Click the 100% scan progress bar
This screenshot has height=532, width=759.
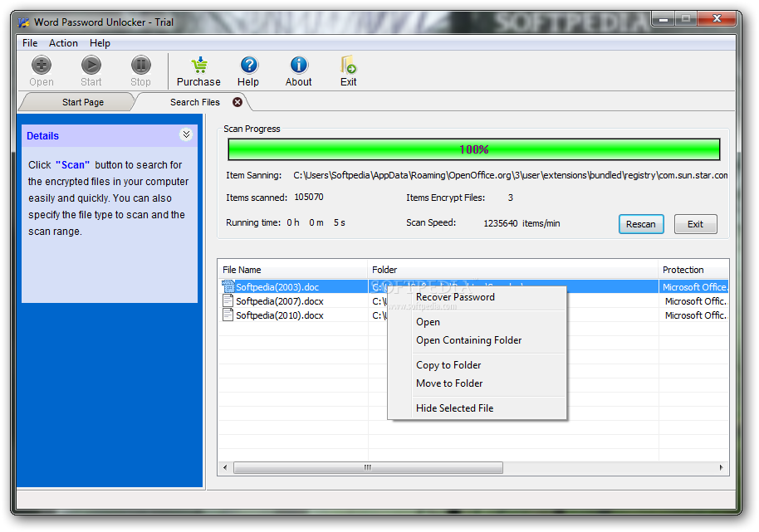click(474, 149)
